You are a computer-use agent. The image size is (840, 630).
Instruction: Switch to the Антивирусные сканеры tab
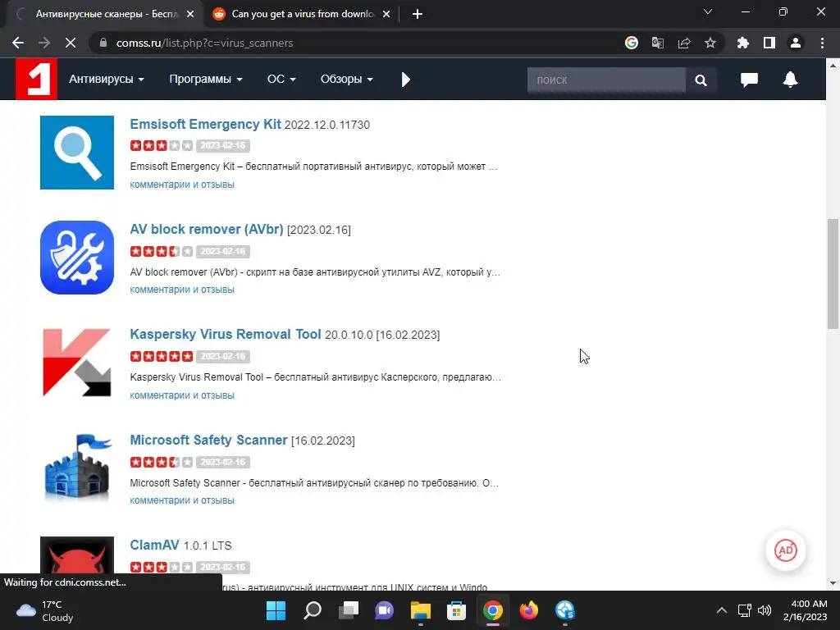tap(106, 14)
